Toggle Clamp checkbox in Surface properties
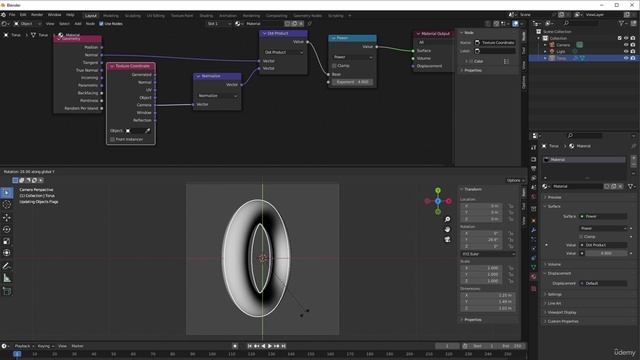Viewport: 640px width, 360px height. click(581, 237)
